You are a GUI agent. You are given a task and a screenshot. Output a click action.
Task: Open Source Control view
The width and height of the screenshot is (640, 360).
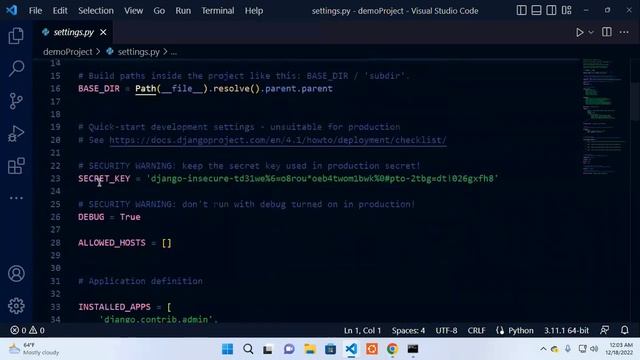click(x=16, y=101)
